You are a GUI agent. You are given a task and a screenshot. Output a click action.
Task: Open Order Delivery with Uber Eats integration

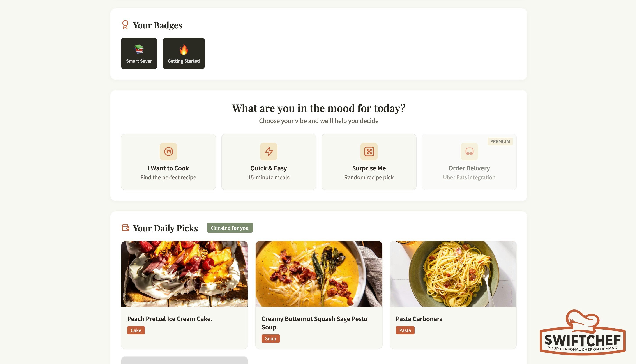pos(469,161)
